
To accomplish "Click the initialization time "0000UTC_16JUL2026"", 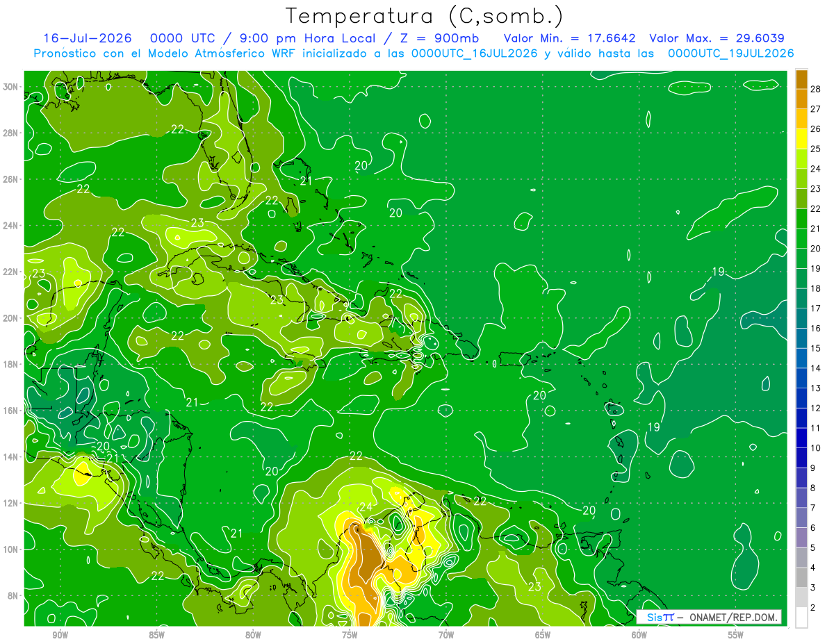I will (475, 53).
